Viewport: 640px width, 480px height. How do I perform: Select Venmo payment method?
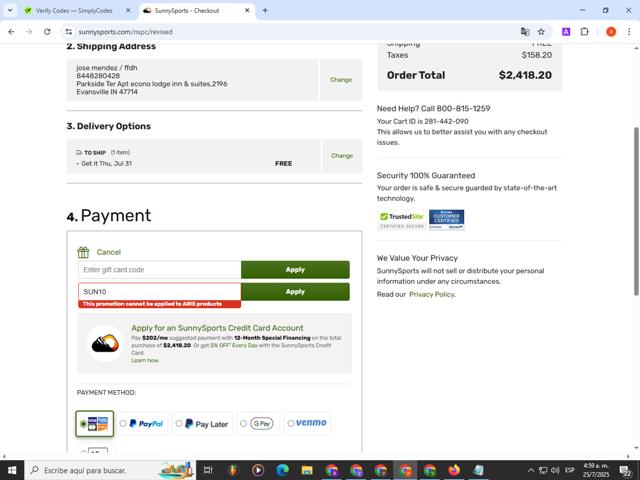point(307,423)
